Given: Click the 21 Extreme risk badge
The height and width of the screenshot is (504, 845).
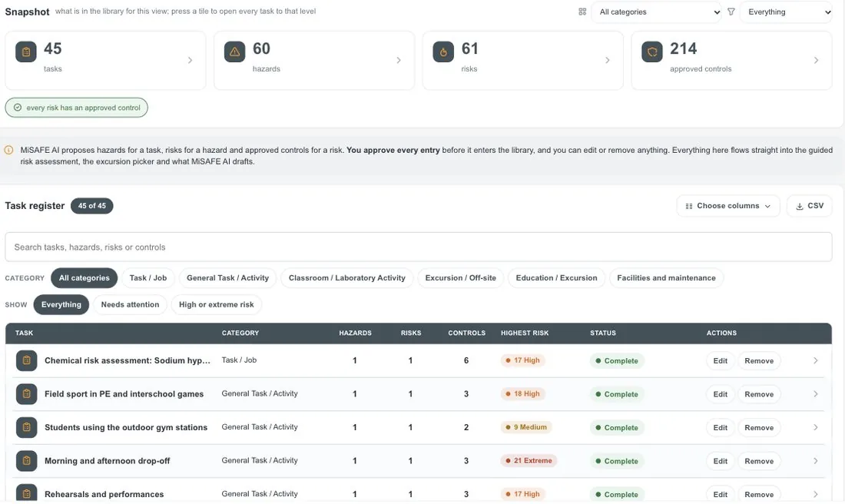Looking at the screenshot, I should pyautogui.click(x=529, y=460).
